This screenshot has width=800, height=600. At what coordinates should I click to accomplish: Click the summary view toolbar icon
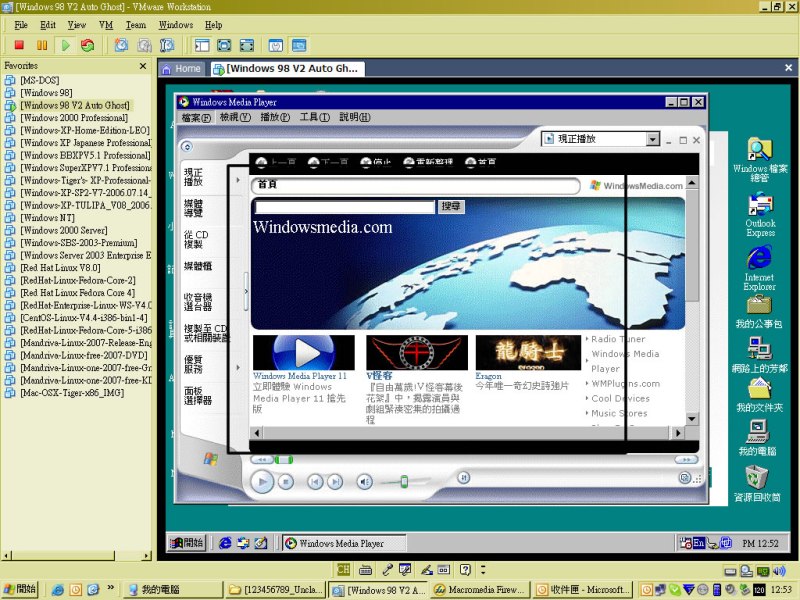click(276, 45)
